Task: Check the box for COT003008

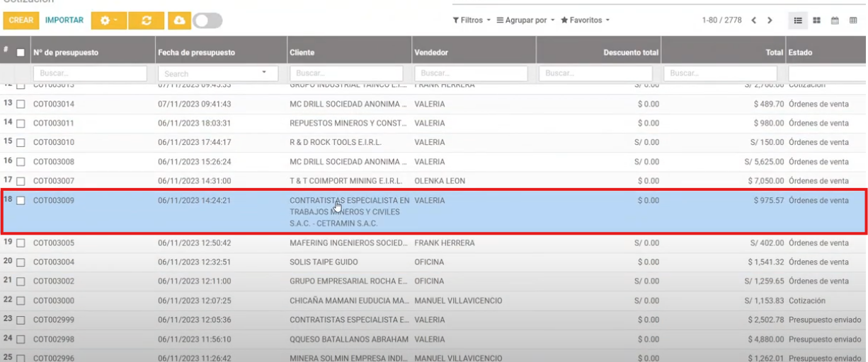Action: [21, 162]
